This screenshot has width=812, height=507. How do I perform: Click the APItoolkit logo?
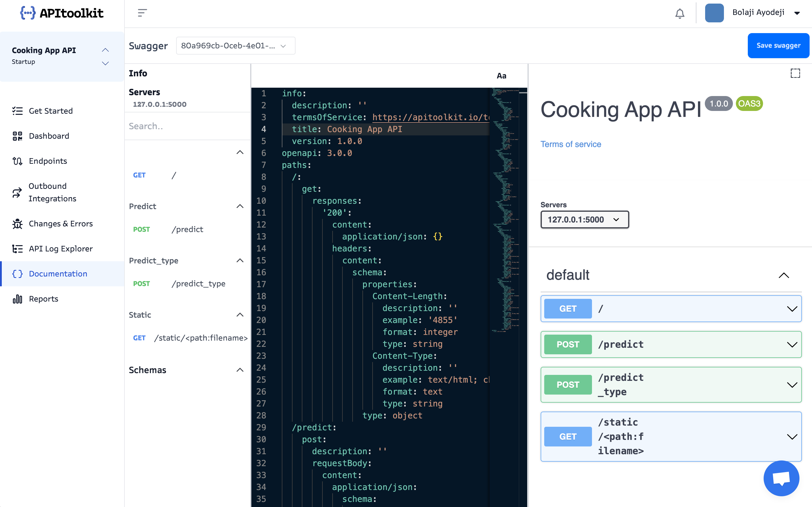[x=62, y=13]
